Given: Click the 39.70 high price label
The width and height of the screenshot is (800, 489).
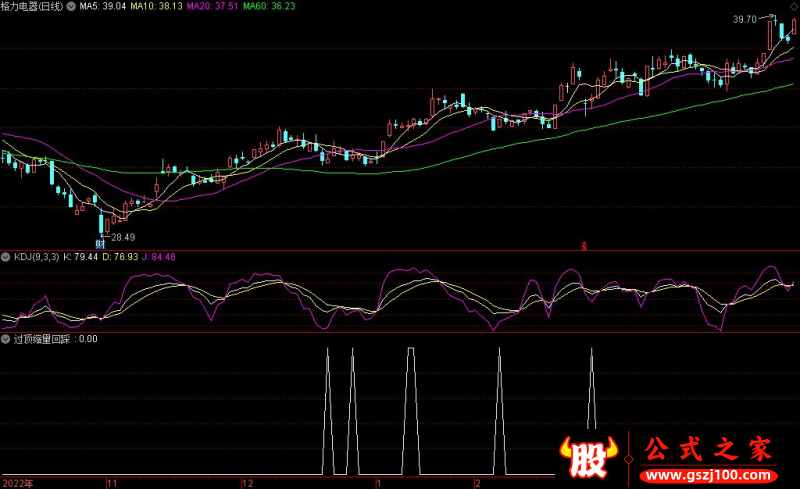Looking at the screenshot, I should [743, 19].
